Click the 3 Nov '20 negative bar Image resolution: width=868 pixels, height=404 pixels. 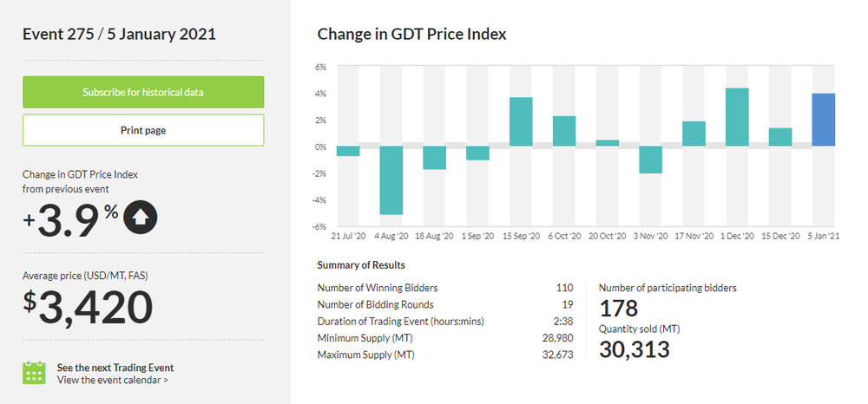tap(650, 160)
